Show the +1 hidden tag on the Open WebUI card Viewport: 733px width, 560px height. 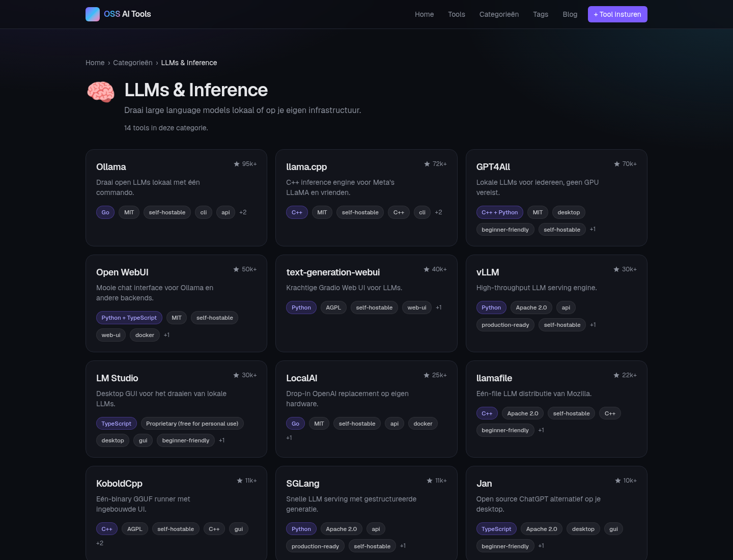pos(166,335)
